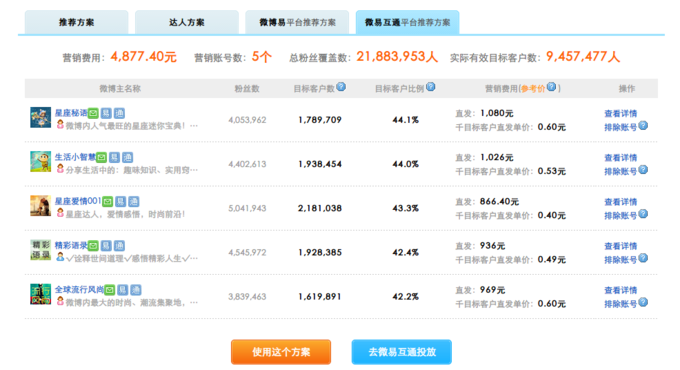Exclude account (排除账号) 星座爱情001
Screen dimensions: 680x370
click(621, 216)
